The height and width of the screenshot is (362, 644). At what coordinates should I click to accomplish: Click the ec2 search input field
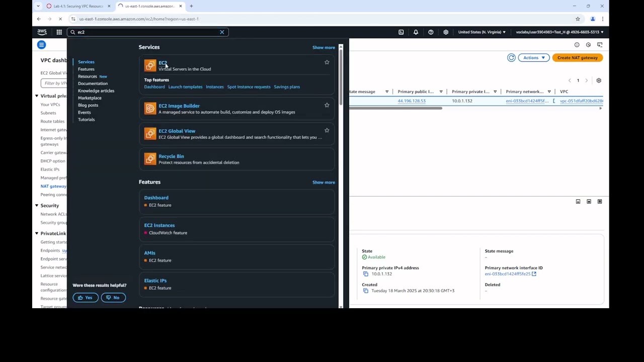point(148,32)
